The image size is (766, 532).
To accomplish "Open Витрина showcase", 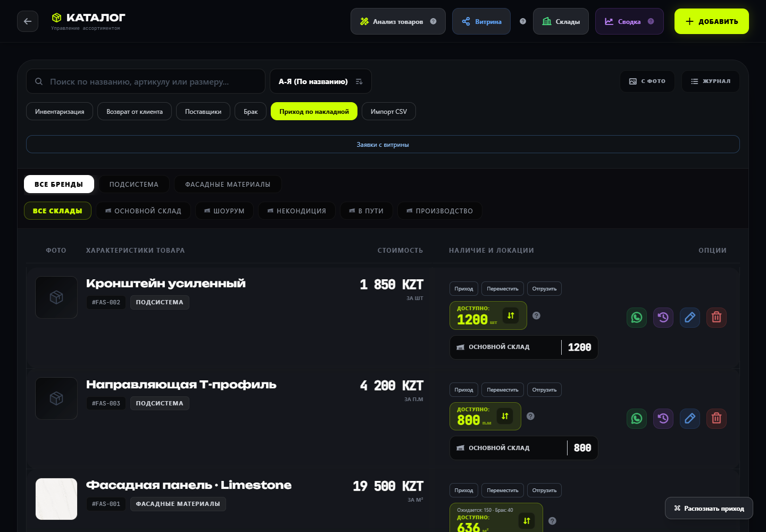I will [481, 21].
